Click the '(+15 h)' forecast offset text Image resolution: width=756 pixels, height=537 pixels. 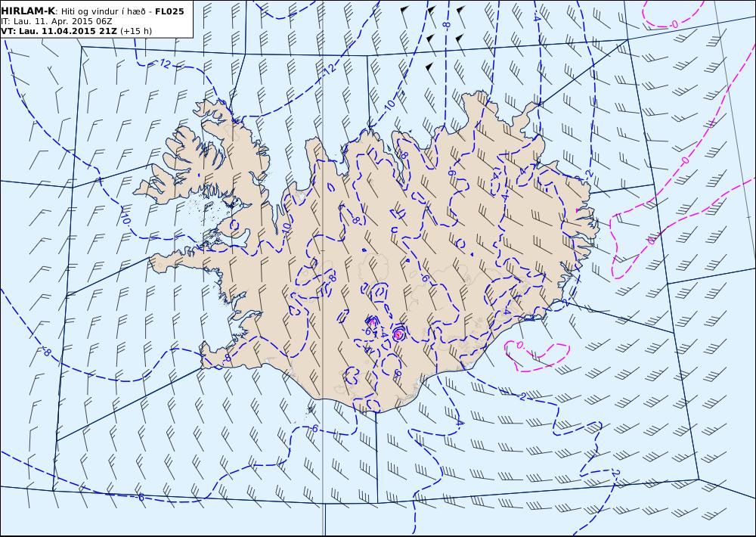136,31
